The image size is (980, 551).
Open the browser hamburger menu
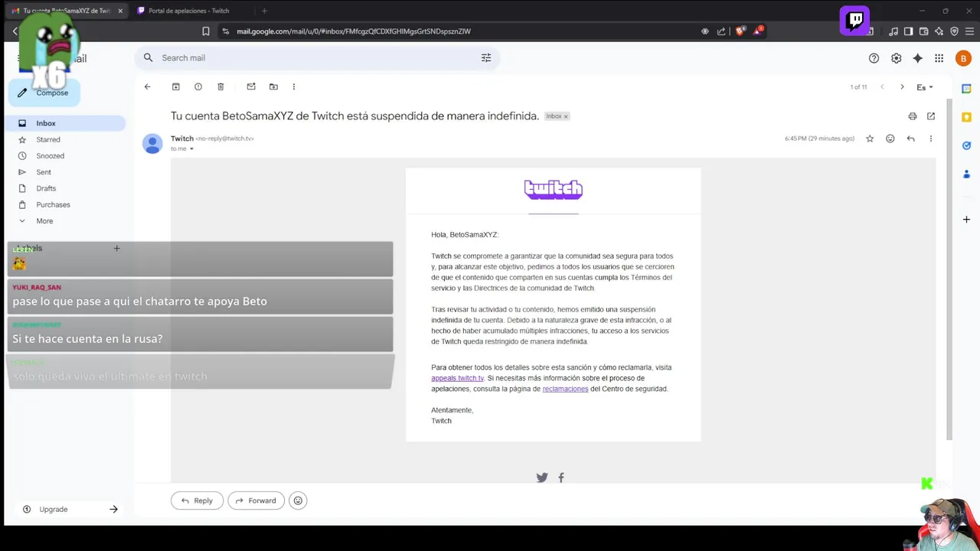pyautogui.click(x=969, y=31)
